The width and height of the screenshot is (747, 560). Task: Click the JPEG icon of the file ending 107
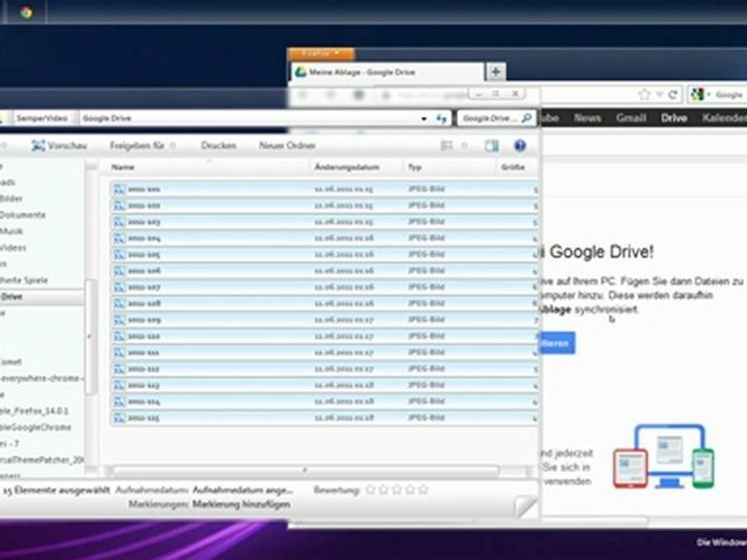118,287
